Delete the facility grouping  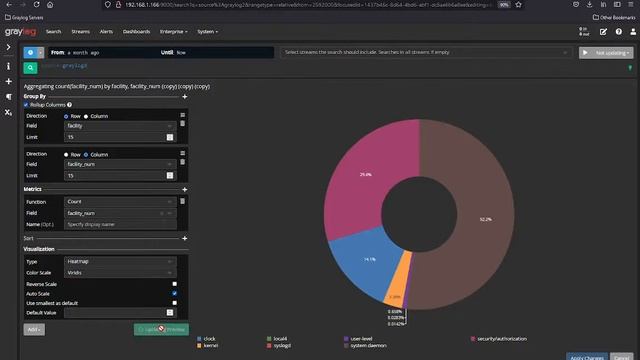[x=182, y=123]
